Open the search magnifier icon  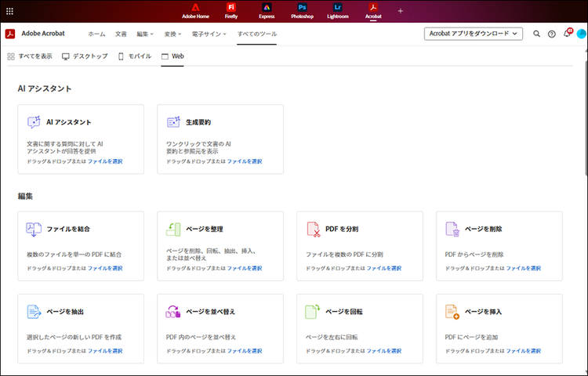click(536, 34)
